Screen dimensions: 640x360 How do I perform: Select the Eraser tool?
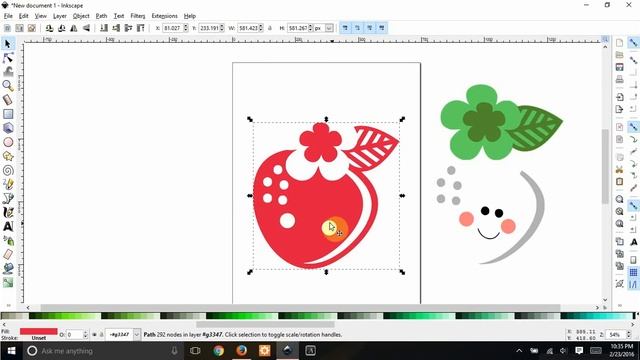click(x=8, y=254)
